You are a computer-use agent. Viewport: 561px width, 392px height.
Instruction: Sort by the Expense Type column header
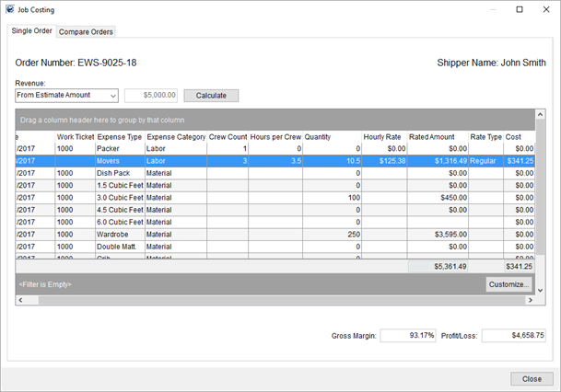[x=119, y=137]
